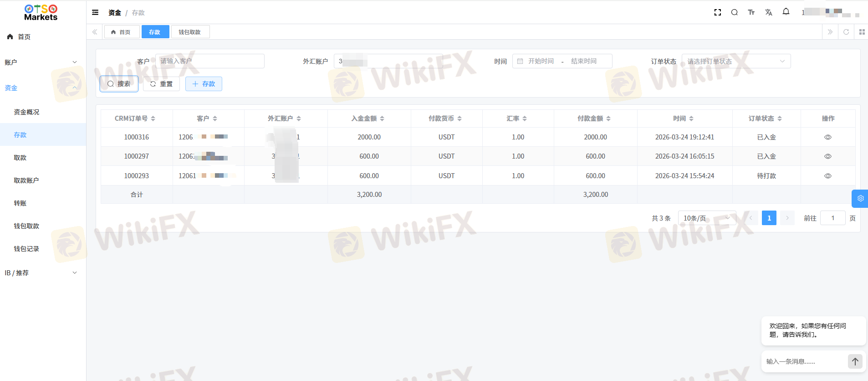
Task: Sort by CRM订单号 column
Action: tap(153, 118)
